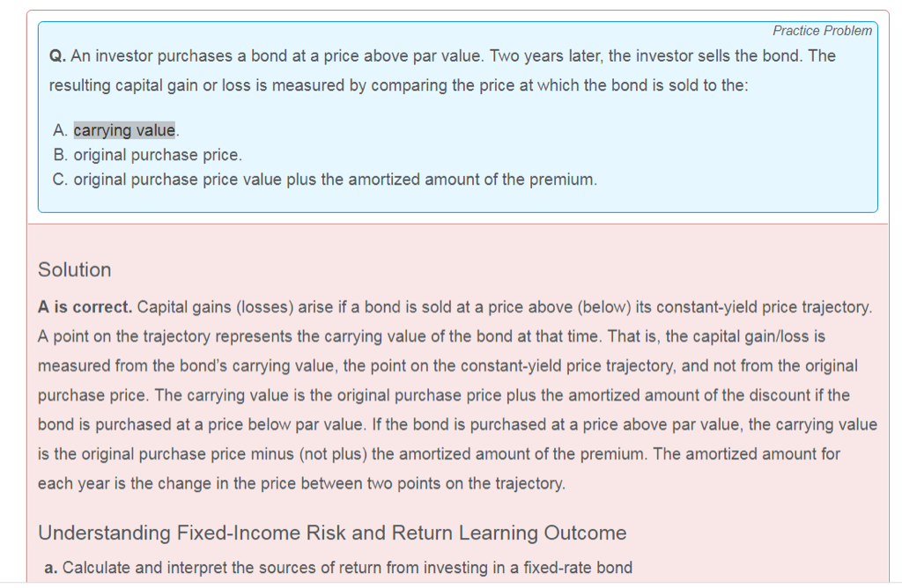
Task: Open learning outcome "a. Calculate and interpret"
Action: point(346,568)
